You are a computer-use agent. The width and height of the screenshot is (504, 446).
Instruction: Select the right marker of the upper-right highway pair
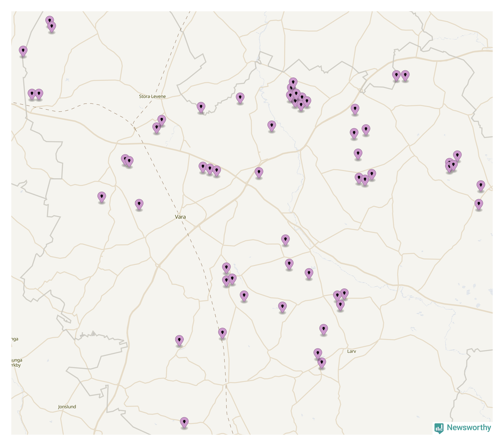click(x=405, y=76)
